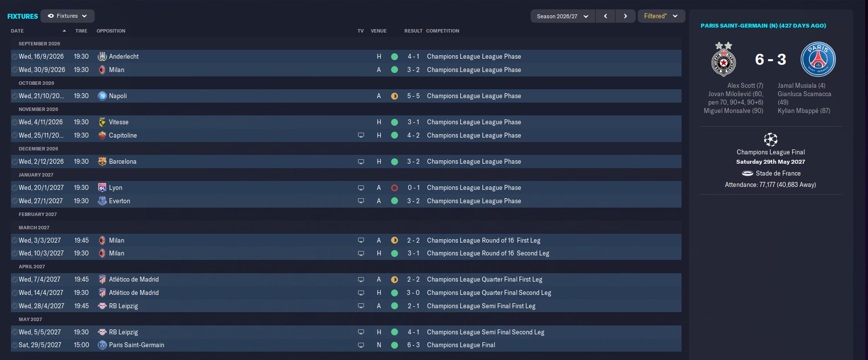Click the red loss indicator for Lyon match
The height and width of the screenshot is (360, 868).
pos(395,188)
